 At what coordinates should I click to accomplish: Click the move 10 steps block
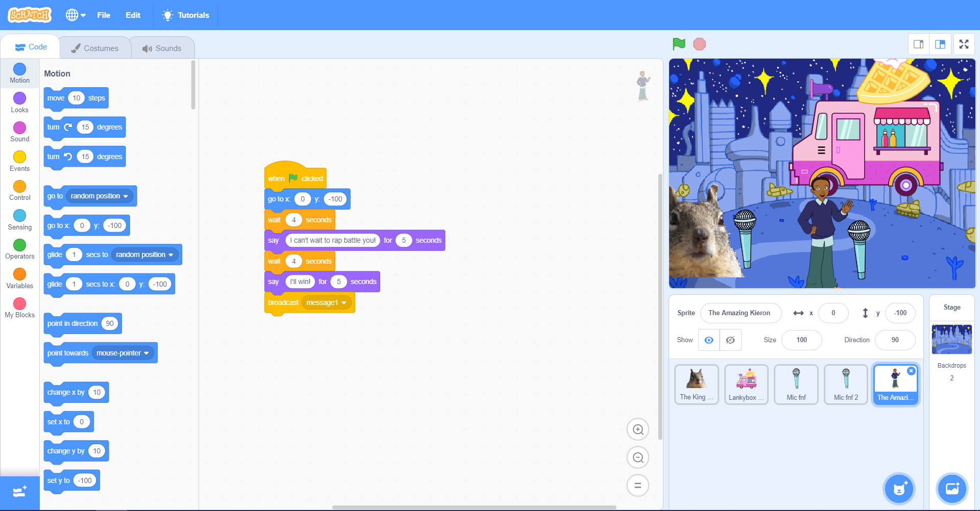click(x=76, y=98)
